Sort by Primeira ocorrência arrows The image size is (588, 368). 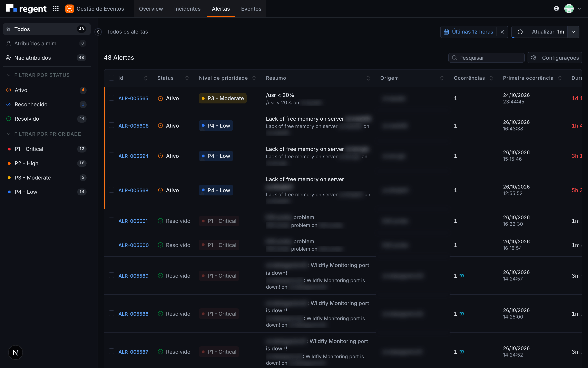(x=560, y=78)
